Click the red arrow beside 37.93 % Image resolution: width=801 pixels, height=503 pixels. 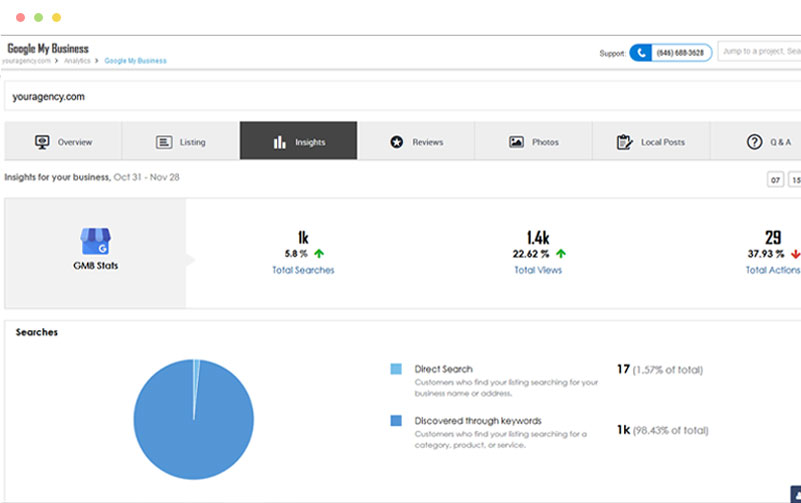pyautogui.click(x=795, y=254)
